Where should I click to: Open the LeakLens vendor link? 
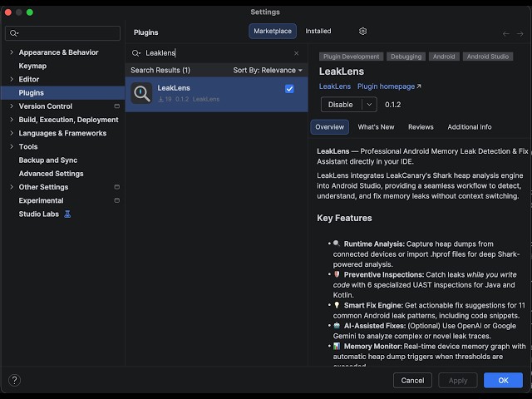[334, 86]
